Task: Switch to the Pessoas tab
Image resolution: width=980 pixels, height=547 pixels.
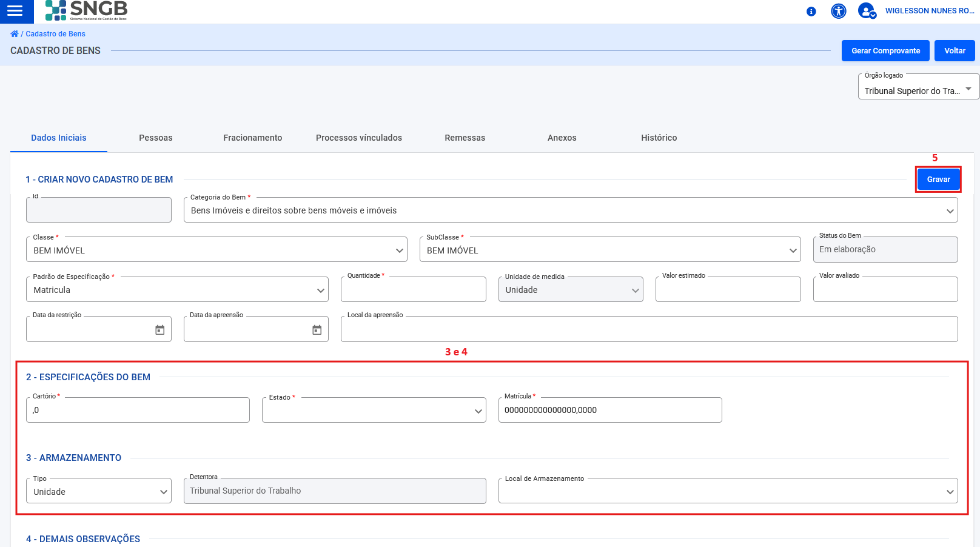Action: 156,138
